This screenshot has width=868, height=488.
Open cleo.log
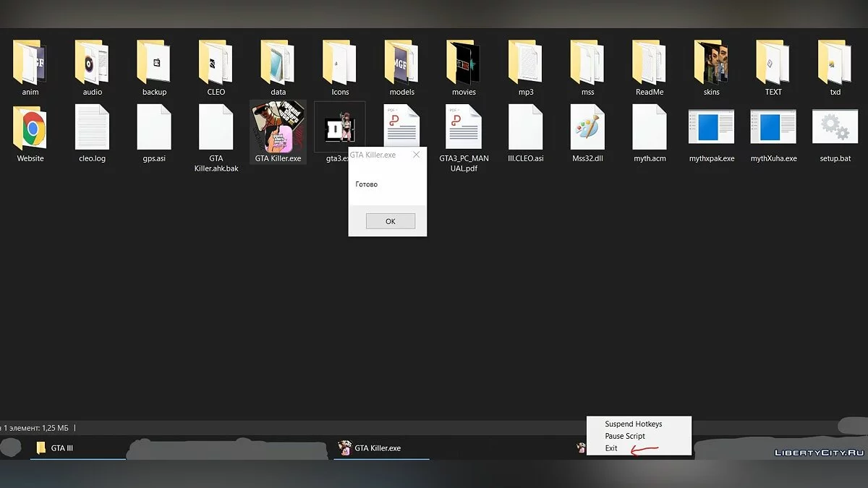pos(91,130)
